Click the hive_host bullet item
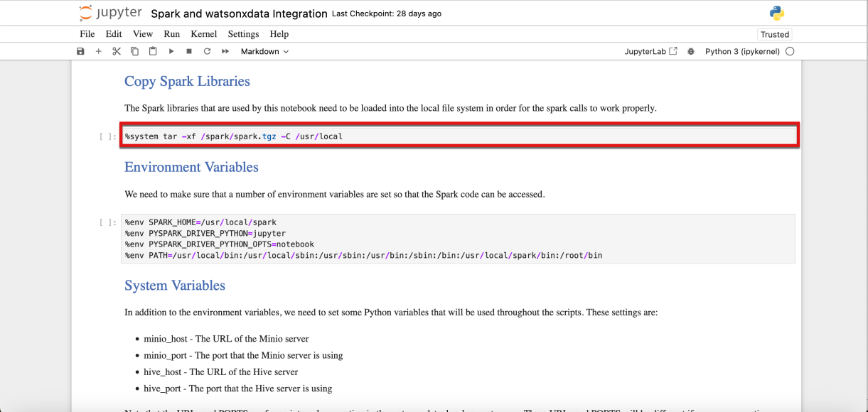This screenshot has height=412, width=868. [221, 372]
